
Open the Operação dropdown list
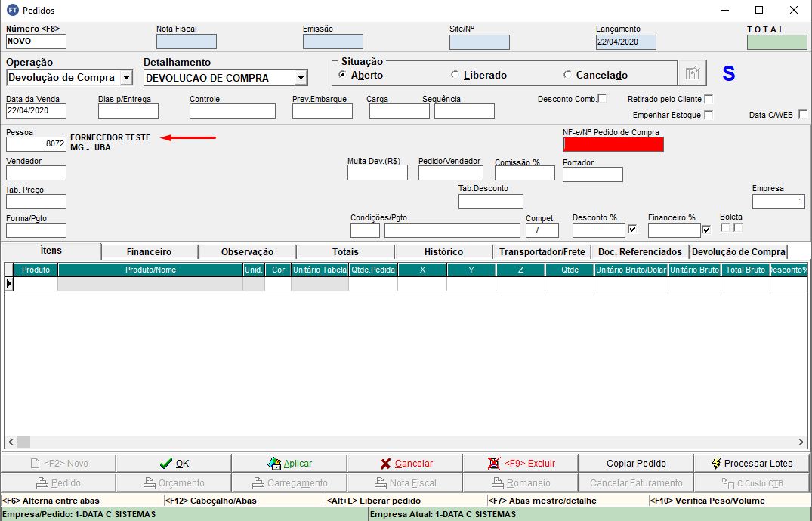(x=126, y=77)
